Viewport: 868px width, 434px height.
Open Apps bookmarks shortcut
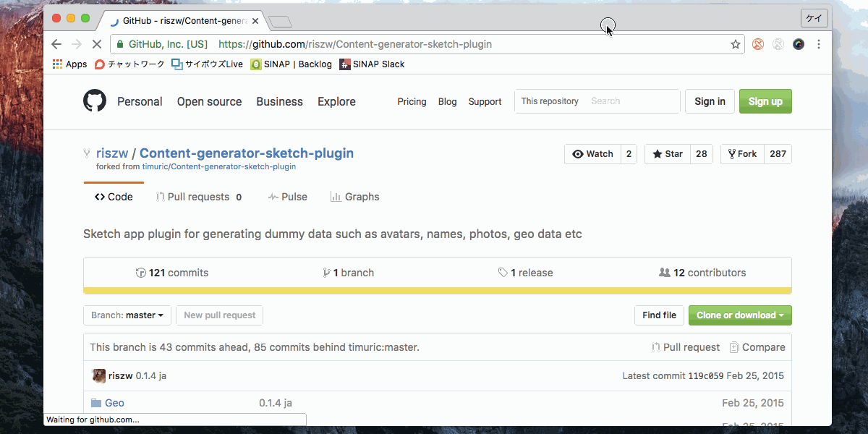pos(70,64)
